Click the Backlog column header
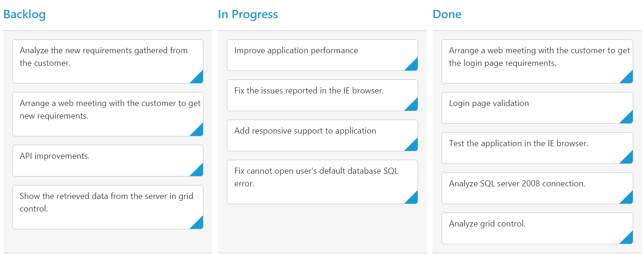Viewport: 644px width, 255px height. [x=24, y=14]
